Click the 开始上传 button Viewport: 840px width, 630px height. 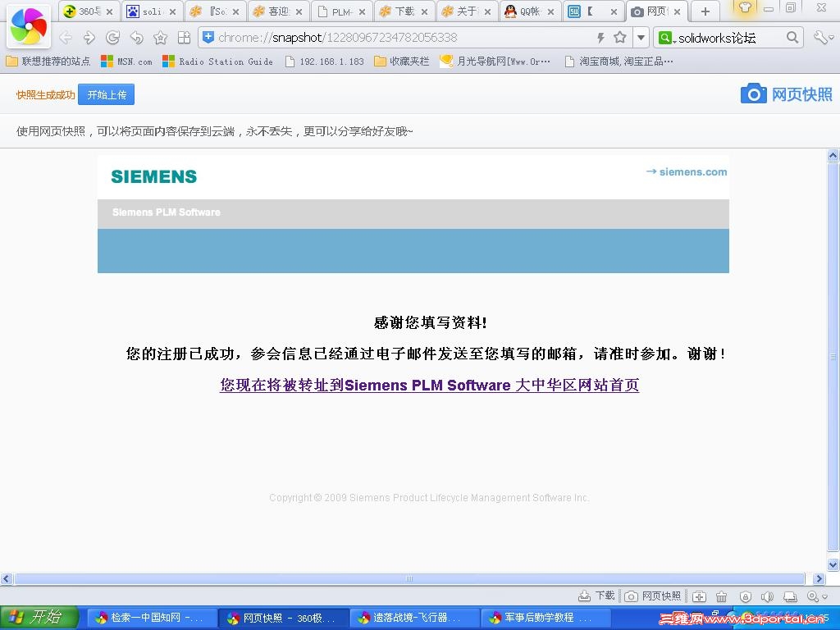(106, 95)
